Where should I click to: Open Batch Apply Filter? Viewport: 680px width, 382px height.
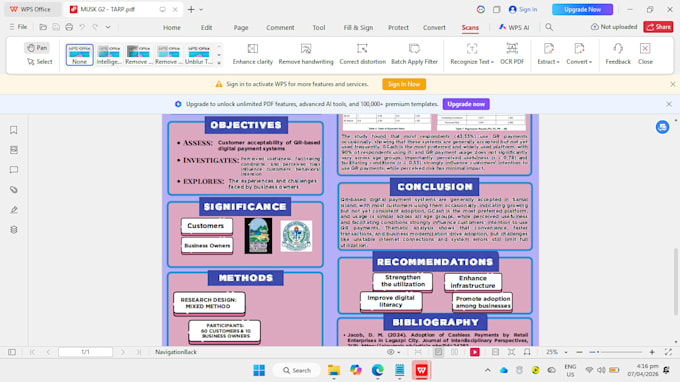[414, 54]
